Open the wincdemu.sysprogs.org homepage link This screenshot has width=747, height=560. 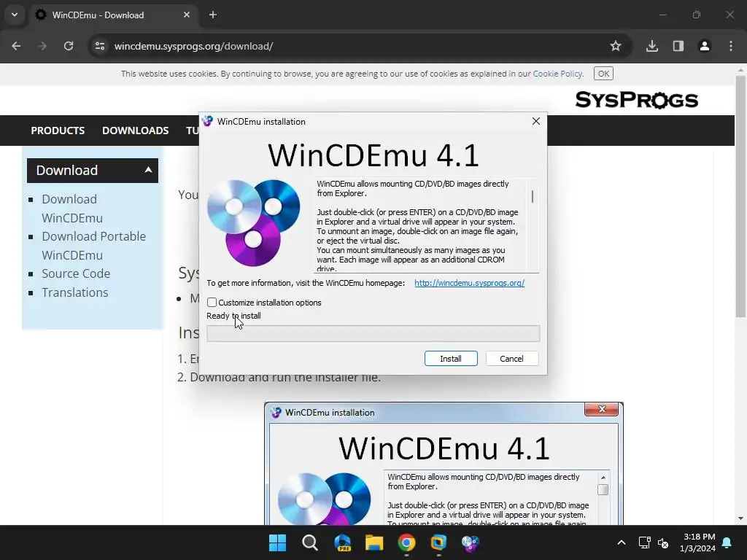coord(469,283)
